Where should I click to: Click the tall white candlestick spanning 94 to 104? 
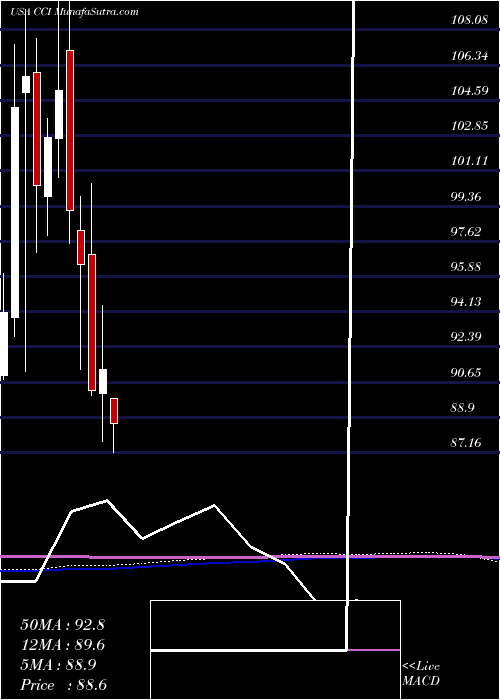coord(15,212)
